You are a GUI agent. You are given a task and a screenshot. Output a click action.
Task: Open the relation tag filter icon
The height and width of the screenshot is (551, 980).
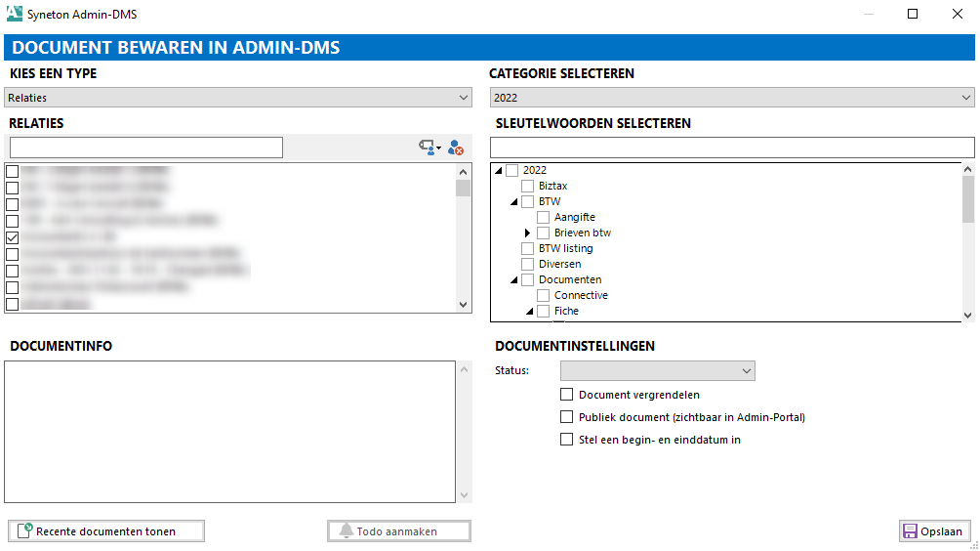click(428, 148)
